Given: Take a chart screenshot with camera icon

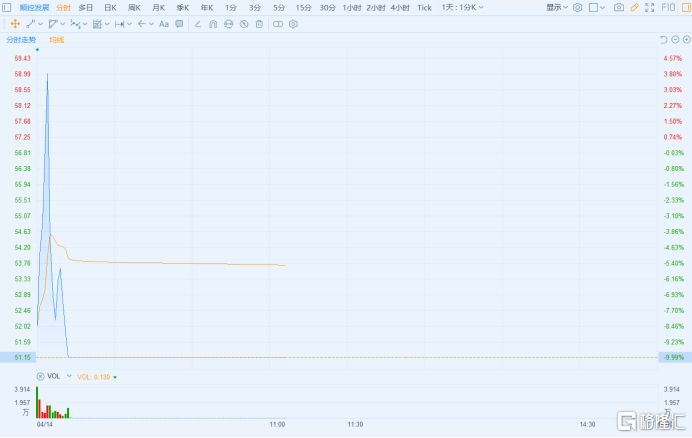Looking at the screenshot, I should click(x=619, y=8).
